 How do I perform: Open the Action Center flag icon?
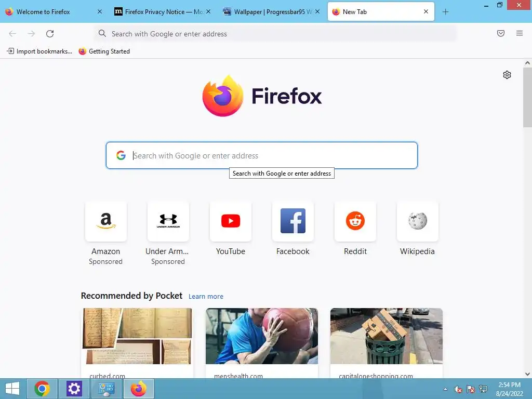[471, 389]
